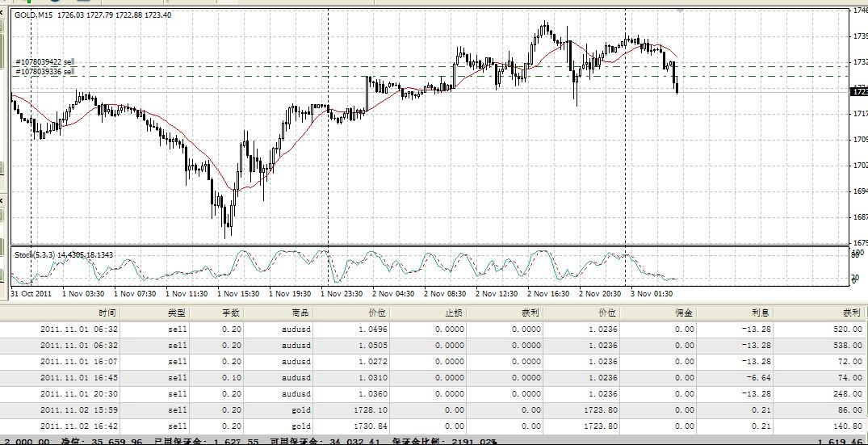
Task: Click the GOLD,M15 chart title label
Action: tap(35, 15)
